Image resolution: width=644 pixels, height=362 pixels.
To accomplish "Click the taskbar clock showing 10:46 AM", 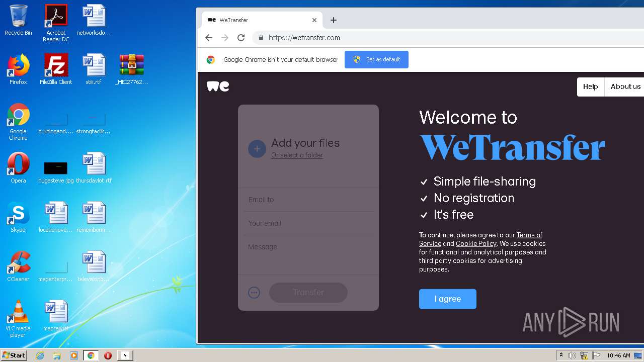I will coord(618,355).
